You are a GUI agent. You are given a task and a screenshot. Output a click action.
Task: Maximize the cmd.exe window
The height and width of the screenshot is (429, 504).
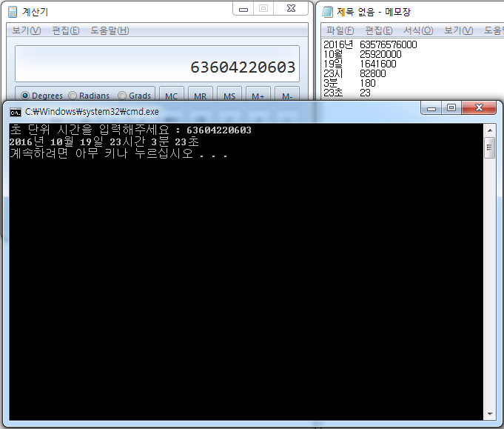[451, 108]
